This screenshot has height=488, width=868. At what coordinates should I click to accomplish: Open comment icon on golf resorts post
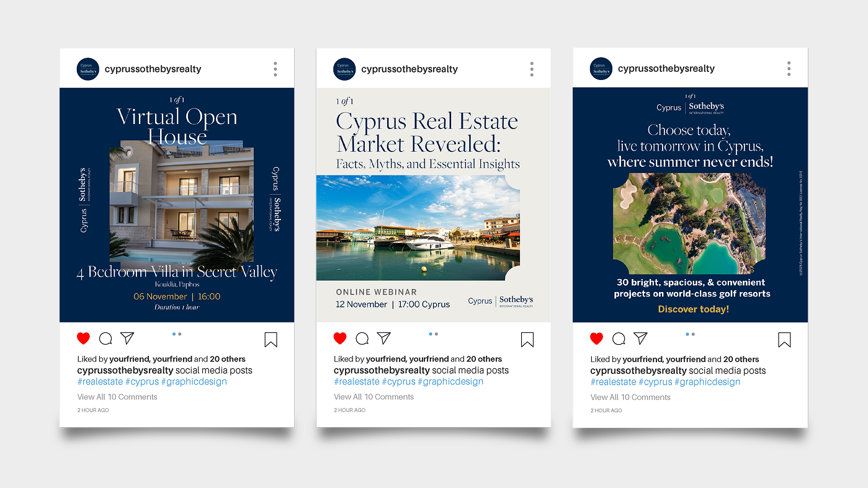(619, 339)
